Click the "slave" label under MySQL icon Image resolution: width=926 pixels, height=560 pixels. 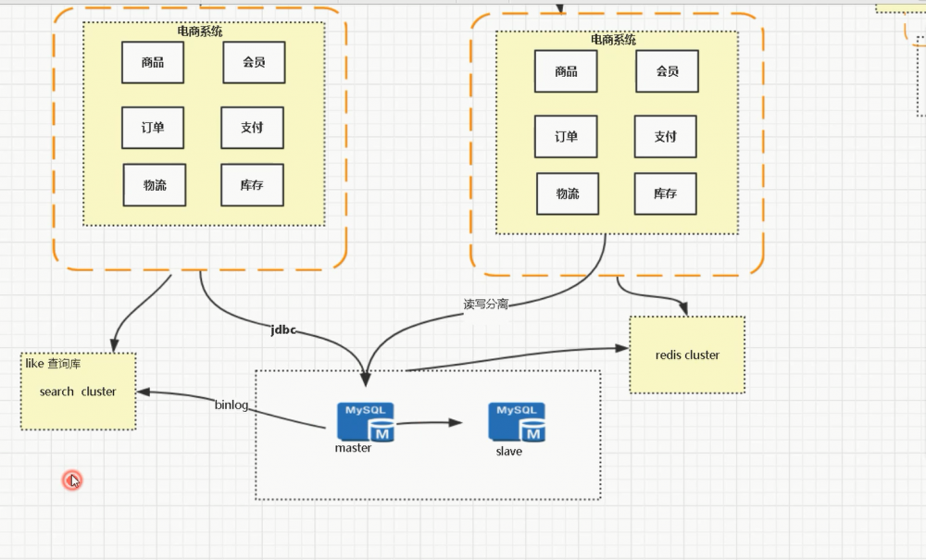click(x=509, y=452)
